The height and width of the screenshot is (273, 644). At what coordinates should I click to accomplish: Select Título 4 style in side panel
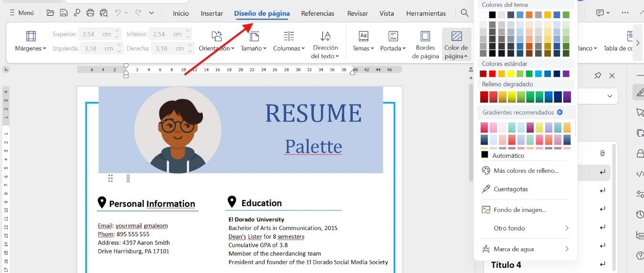(x=506, y=265)
